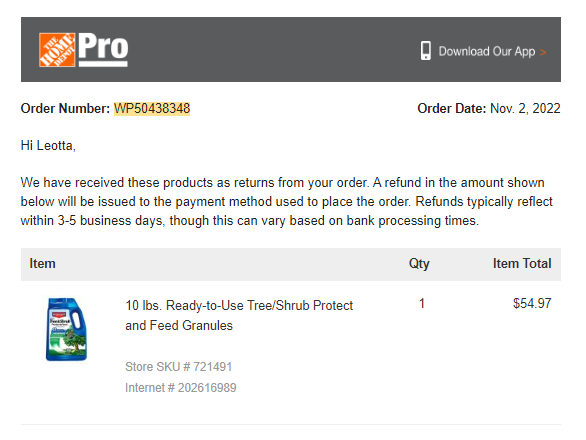586x440 pixels.
Task: Tap the mobile phone icon
Action: [425, 51]
